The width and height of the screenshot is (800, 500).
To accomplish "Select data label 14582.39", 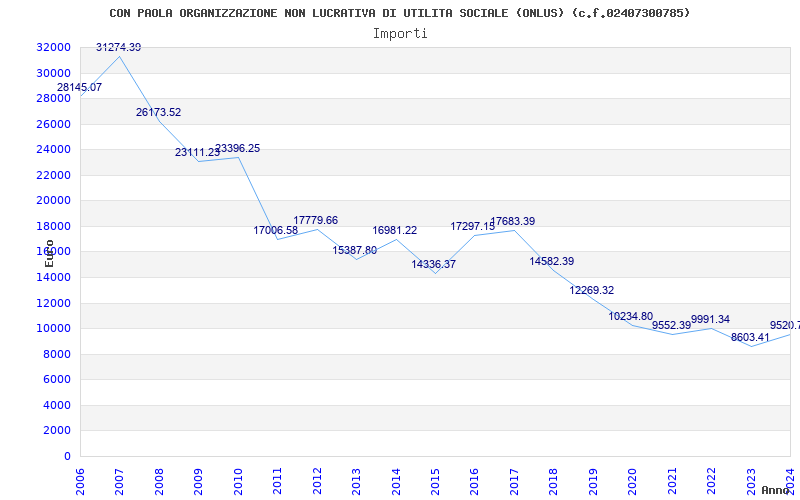I will click(552, 261).
